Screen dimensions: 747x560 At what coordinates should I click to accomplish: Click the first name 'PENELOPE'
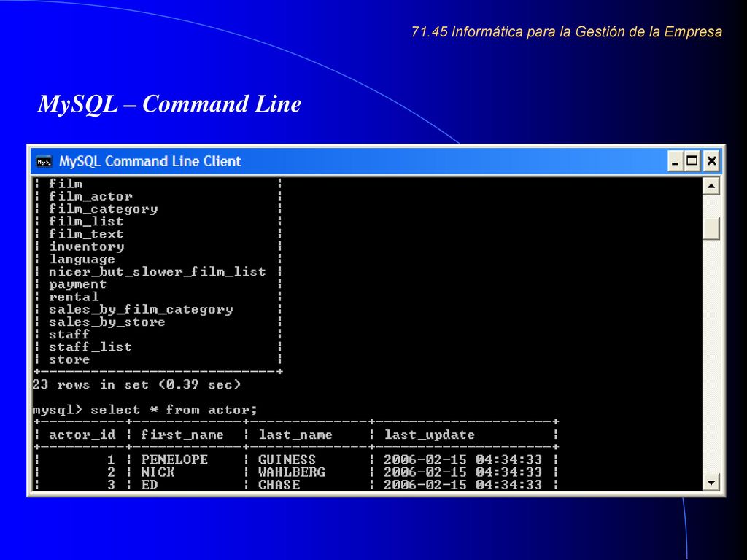[x=174, y=459]
